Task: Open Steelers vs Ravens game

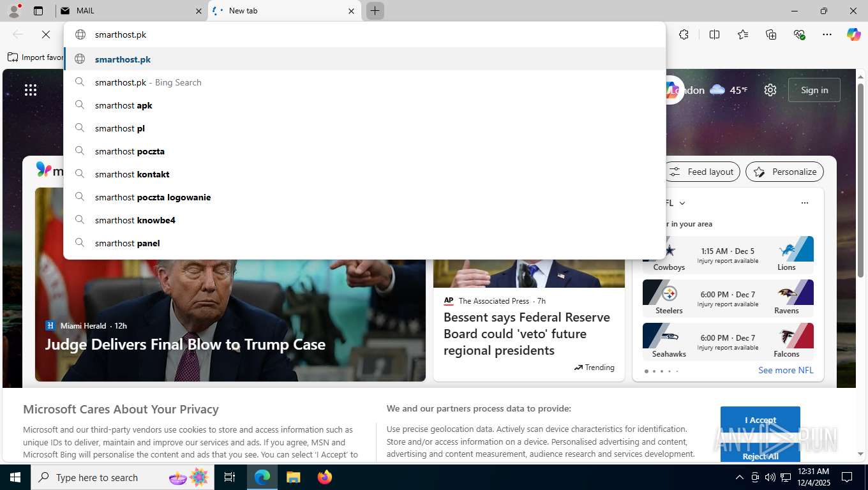Action: (728, 299)
